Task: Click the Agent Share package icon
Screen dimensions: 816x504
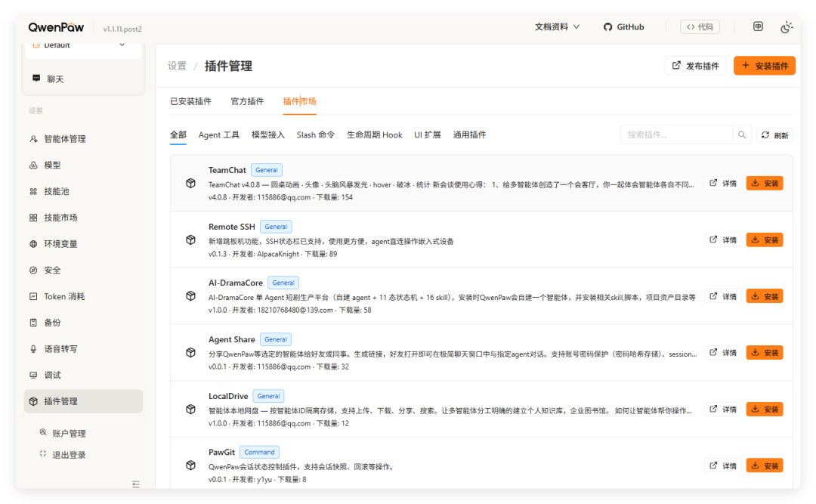Action: point(191,353)
